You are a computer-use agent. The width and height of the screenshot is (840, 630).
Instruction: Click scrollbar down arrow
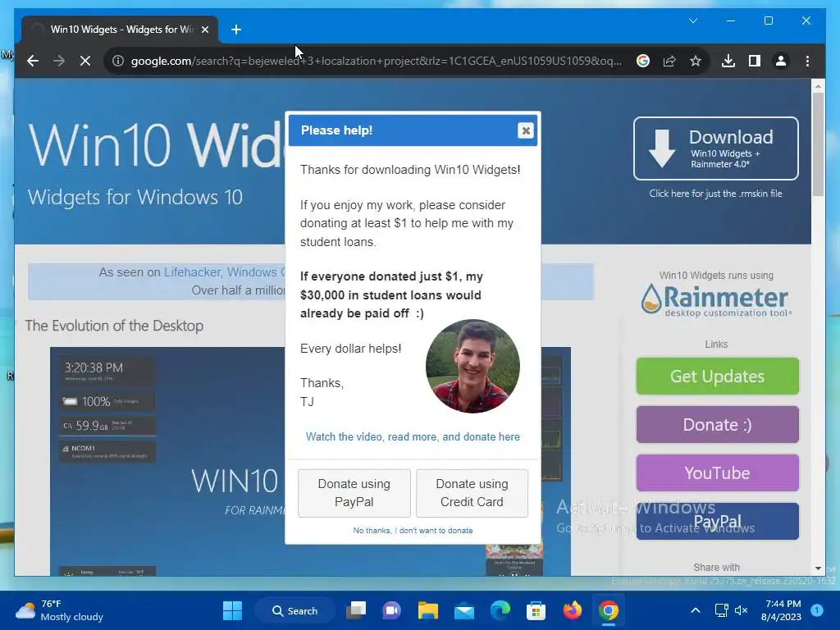click(x=818, y=568)
